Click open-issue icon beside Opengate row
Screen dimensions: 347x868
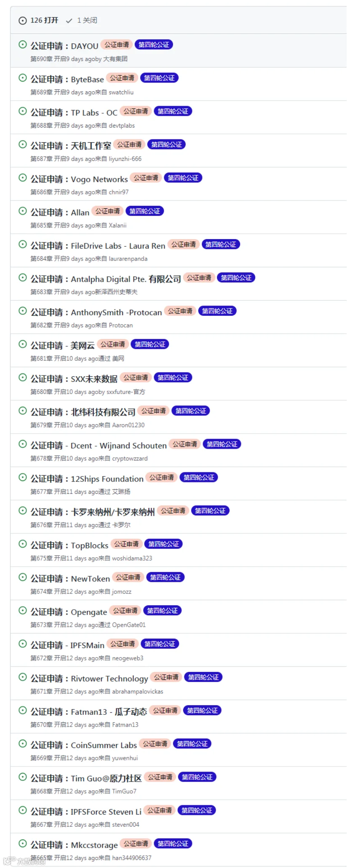point(23,610)
